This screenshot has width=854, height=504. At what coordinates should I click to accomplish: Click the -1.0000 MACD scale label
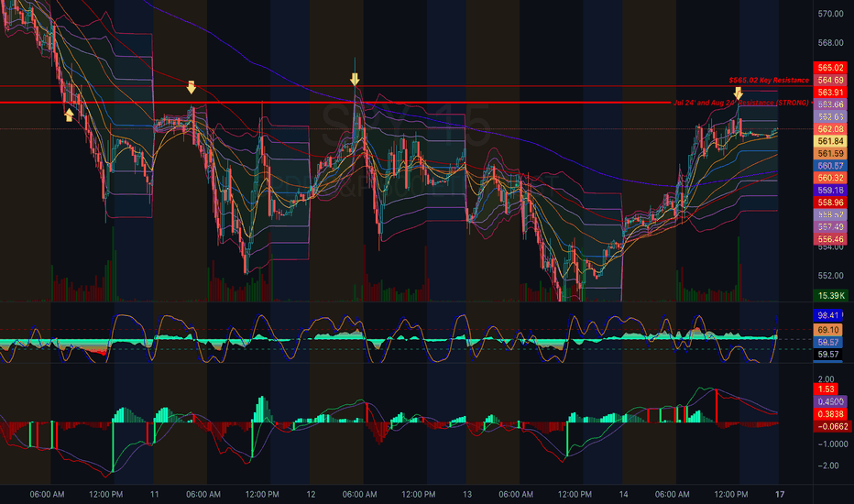point(833,444)
